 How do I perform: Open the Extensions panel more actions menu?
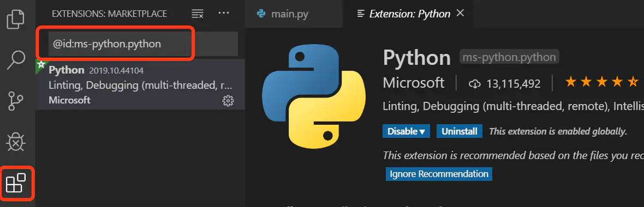tap(223, 13)
